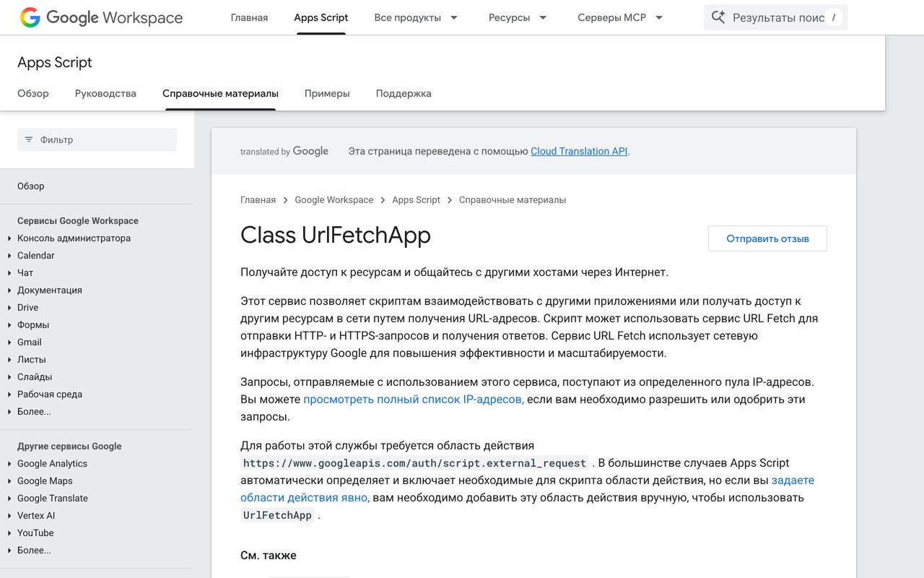Click the search sparkle icon
This screenshot has height=578, width=924.
[x=718, y=17]
